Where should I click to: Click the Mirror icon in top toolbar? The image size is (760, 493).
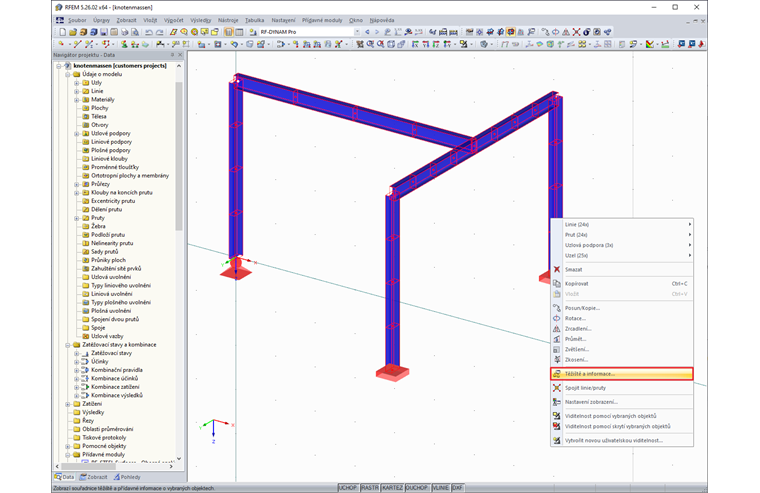(x=566, y=32)
